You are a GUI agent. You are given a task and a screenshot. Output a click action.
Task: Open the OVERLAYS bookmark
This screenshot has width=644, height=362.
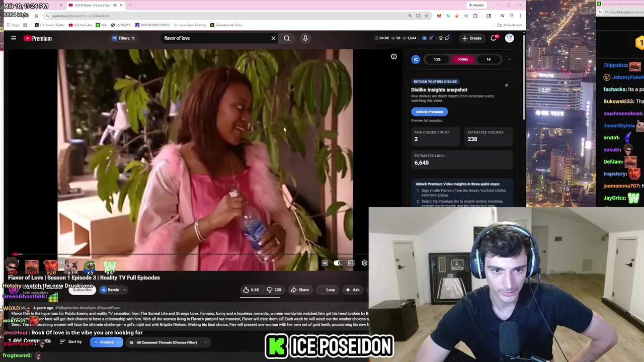coord(121,25)
